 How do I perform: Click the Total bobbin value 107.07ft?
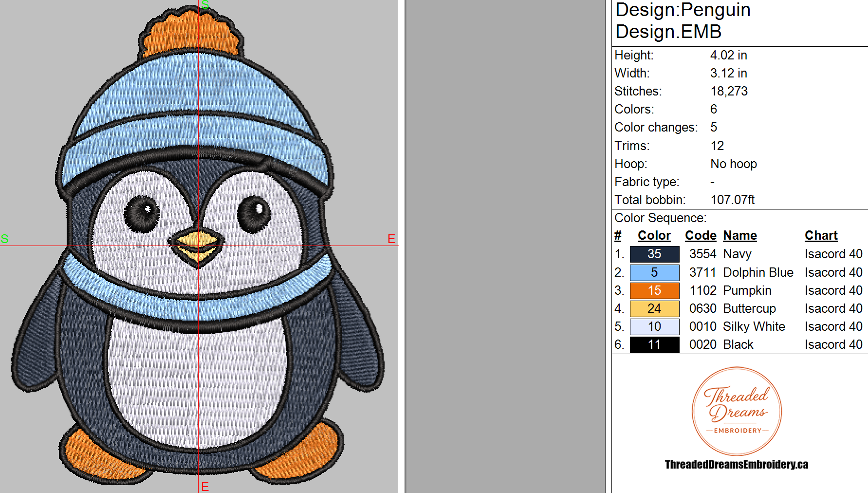point(733,200)
